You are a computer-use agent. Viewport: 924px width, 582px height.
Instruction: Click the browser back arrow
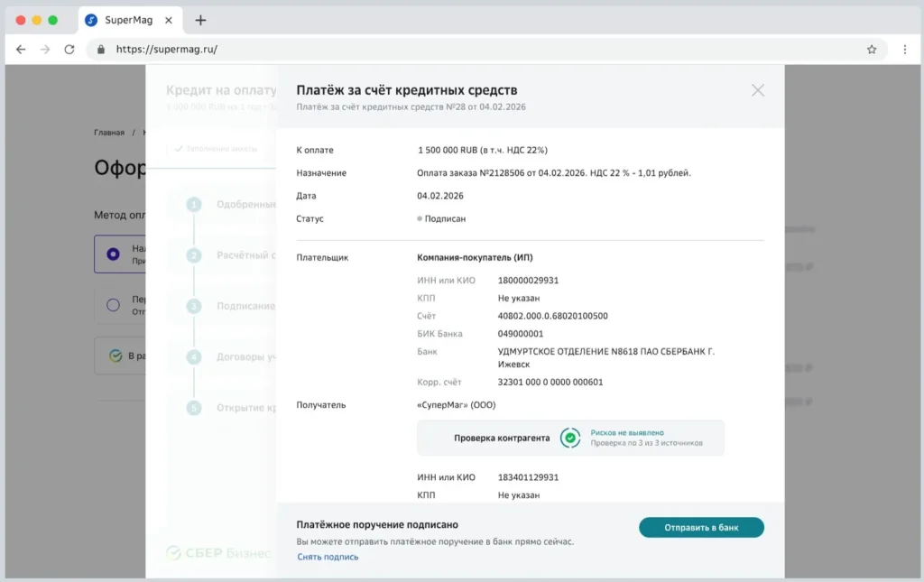(x=21, y=50)
